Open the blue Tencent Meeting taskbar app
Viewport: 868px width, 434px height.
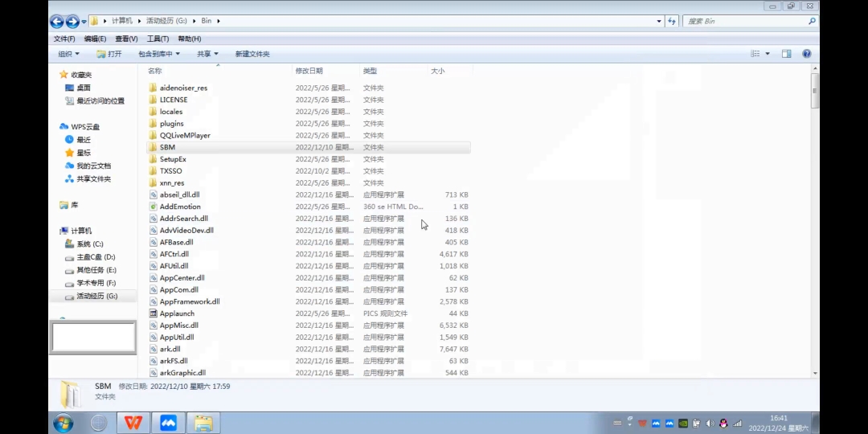click(x=168, y=424)
